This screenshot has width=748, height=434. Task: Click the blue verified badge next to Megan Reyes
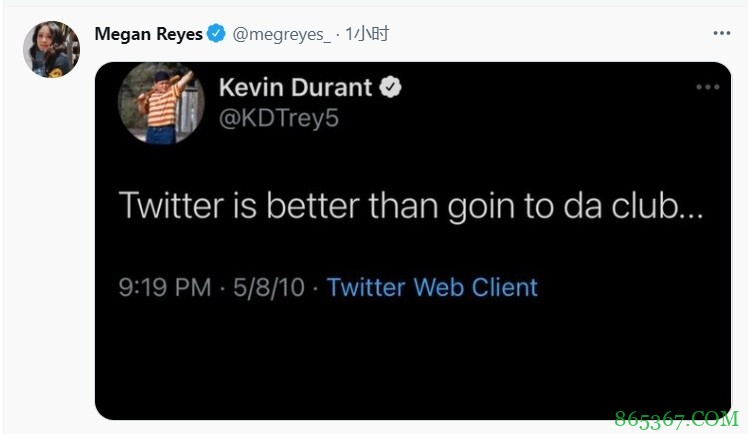217,34
